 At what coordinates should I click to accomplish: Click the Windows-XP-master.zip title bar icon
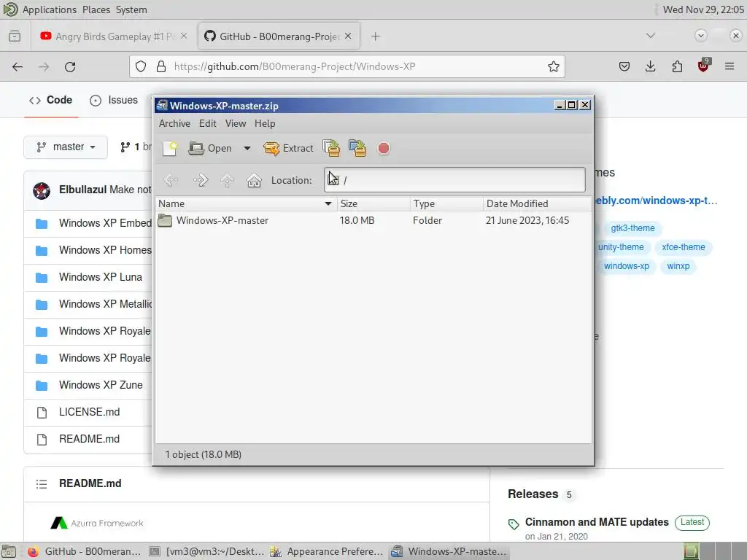click(162, 105)
